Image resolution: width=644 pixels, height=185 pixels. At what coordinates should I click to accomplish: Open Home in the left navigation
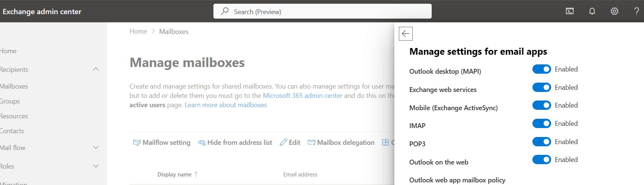(8, 51)
